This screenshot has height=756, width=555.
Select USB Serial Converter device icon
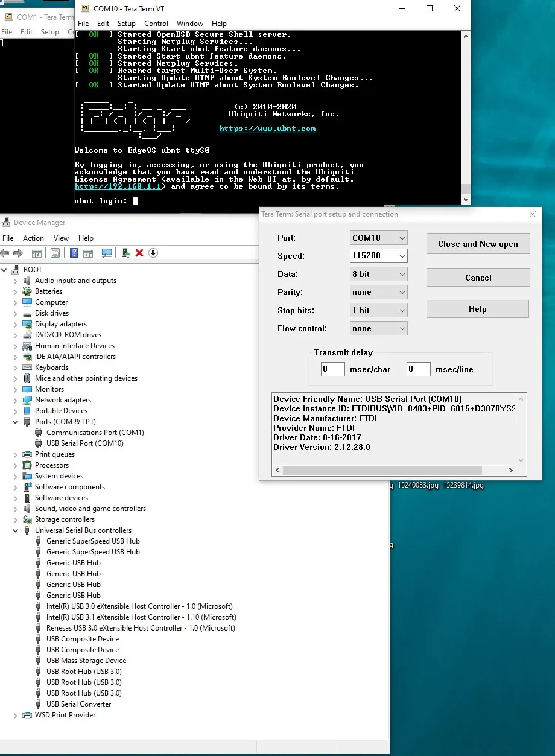point(39,704)
